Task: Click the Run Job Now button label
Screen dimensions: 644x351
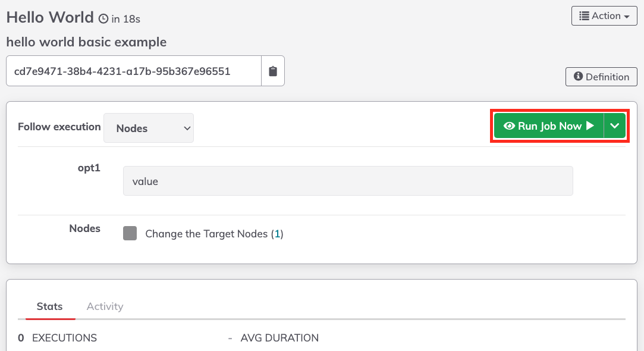Action: [x=549, y=126]
